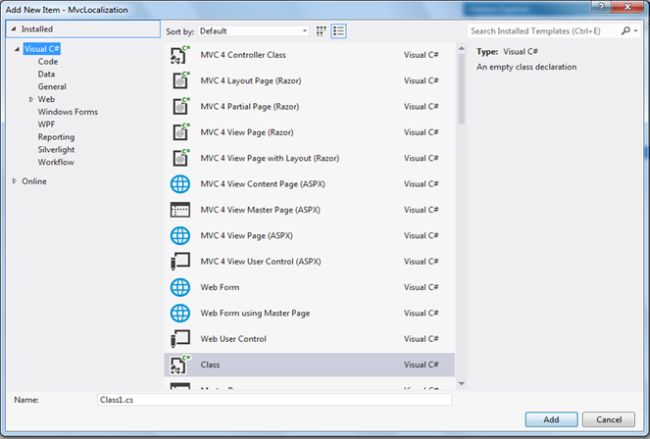Viewport: 650px width, 439px height.
Task: Select the General category
Action: point(52,87)
